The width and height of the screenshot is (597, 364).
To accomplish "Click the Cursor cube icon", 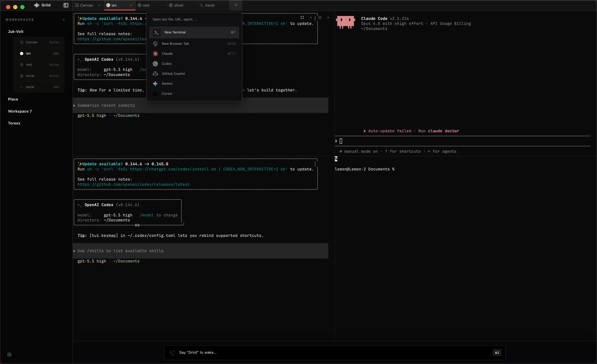I will [155, 93].
